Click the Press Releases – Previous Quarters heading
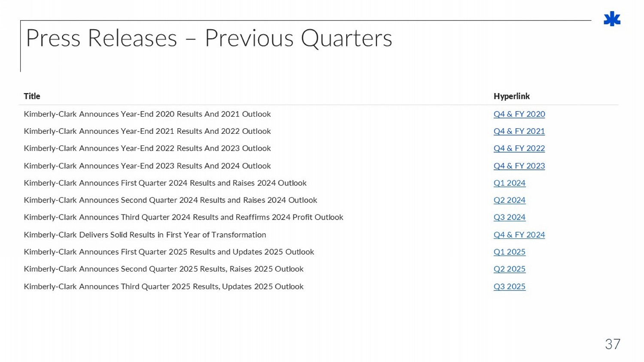This screenshot has height=362, width=644. pyautogui.click(x=209, y=38)
